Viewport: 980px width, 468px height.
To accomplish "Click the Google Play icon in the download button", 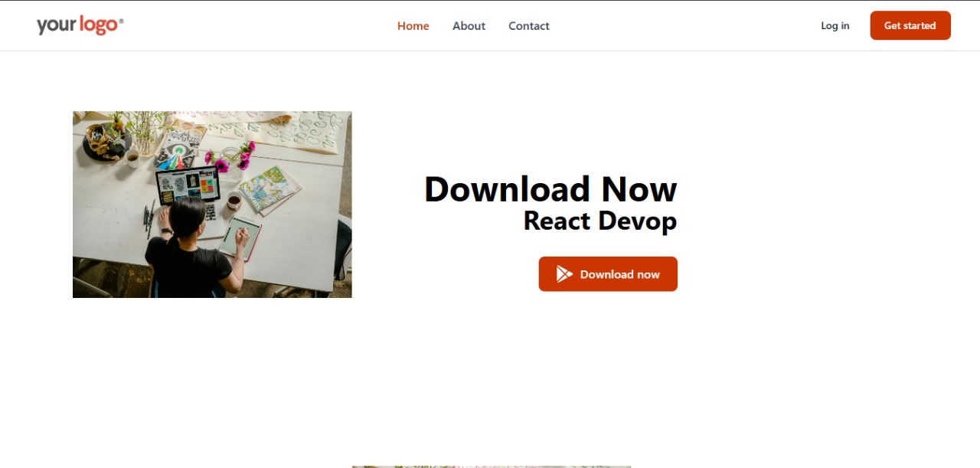I will (563, 274).
